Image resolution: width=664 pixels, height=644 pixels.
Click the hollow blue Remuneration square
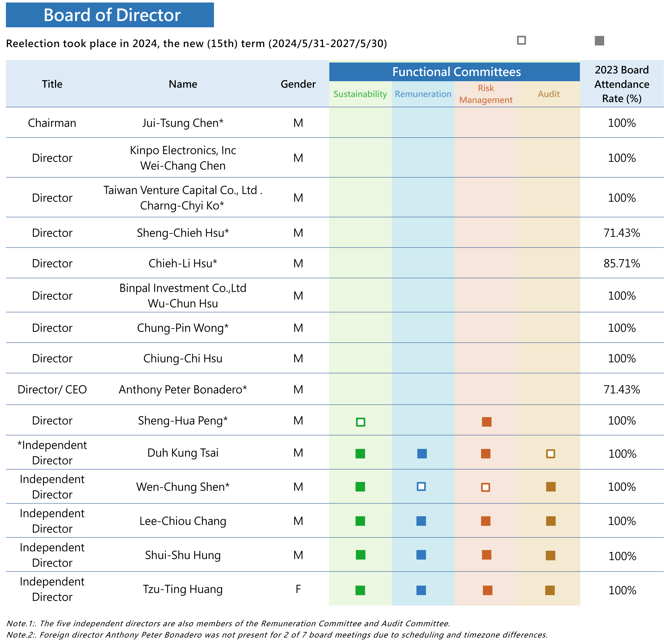coord(421,486)
